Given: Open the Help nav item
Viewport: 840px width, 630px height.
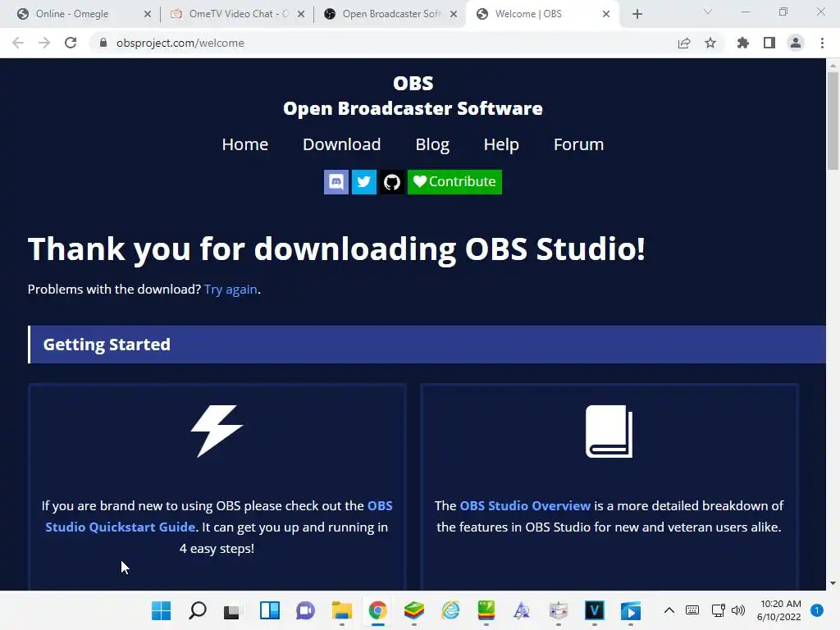Looking at the screenshot, I should tap(501, 144).
